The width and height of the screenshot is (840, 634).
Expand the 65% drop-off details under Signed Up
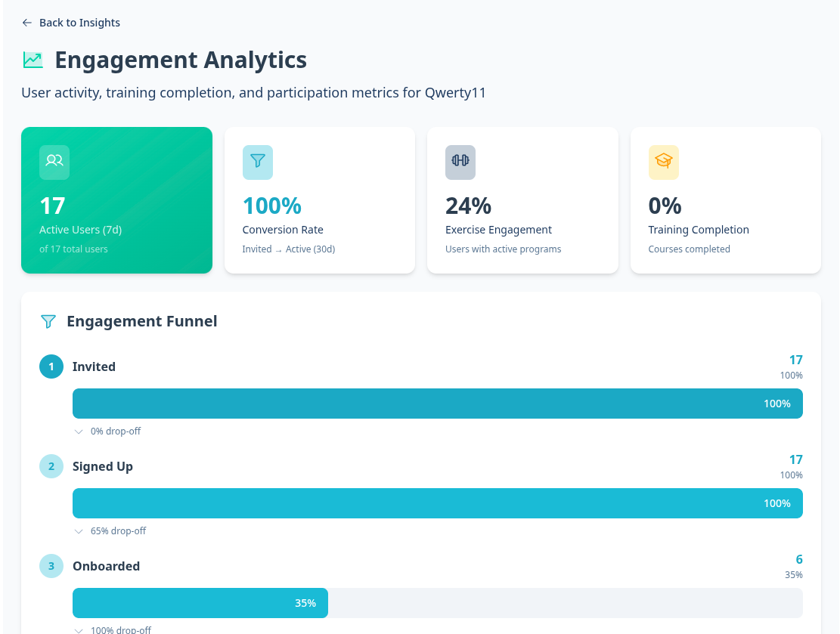pos(110,530)
